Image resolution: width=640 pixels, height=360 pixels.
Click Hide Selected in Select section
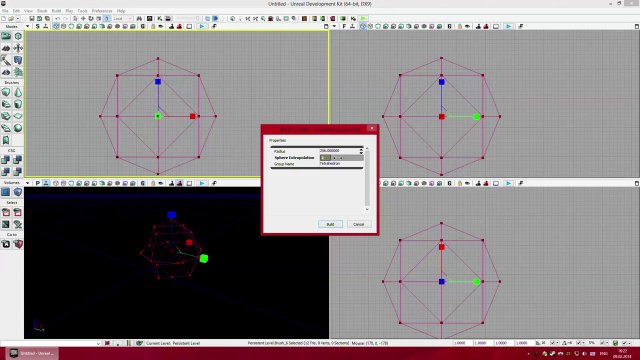(18, 212)
